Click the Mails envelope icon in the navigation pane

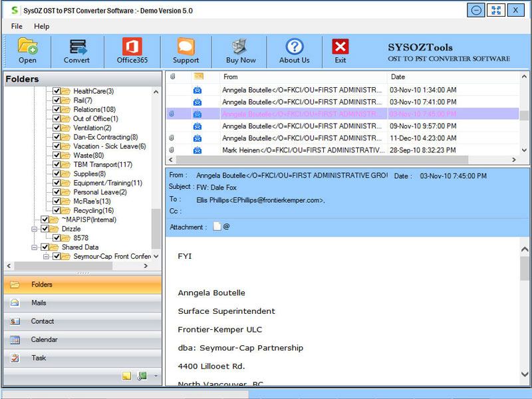coord(15,303)
